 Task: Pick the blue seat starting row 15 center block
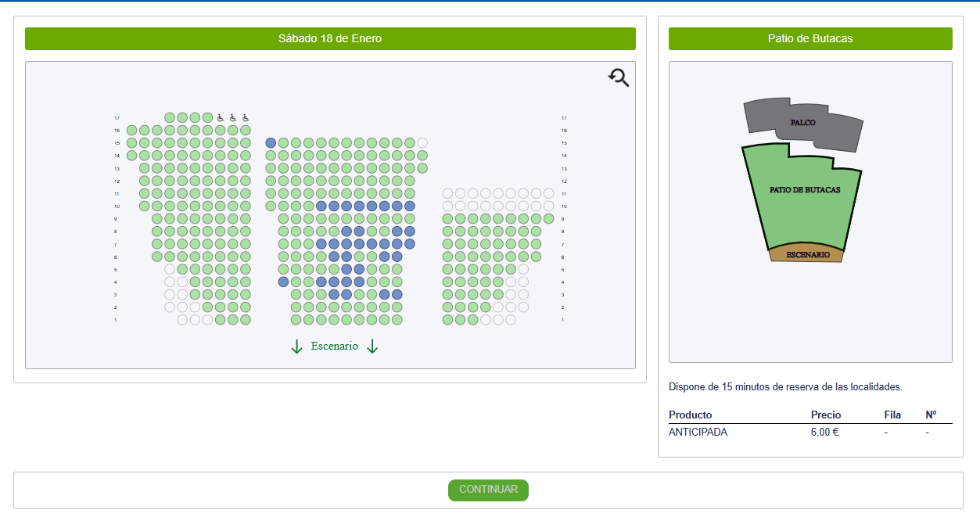271,143
